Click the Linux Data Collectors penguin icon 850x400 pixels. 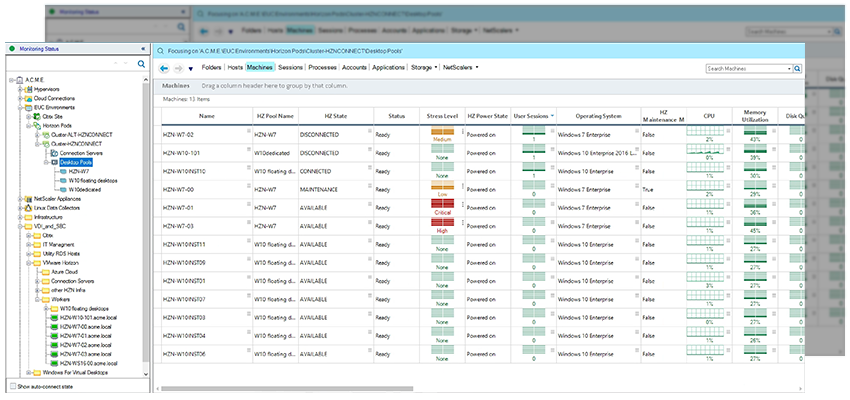pos(29,208)
